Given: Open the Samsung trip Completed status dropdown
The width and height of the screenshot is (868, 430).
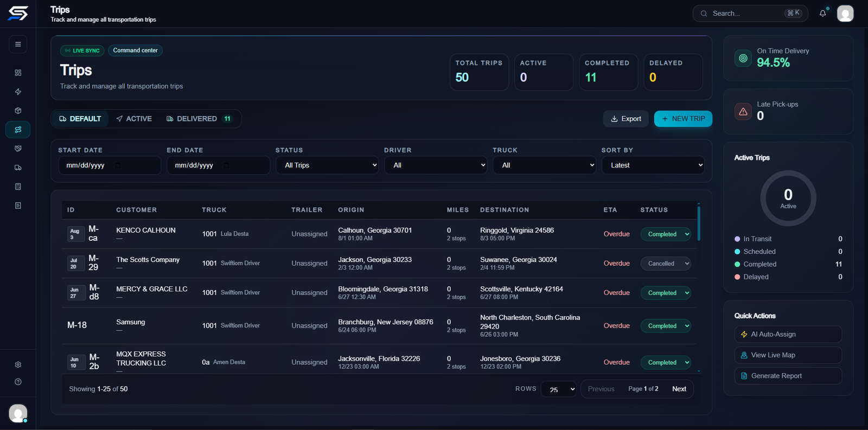Looking at the screenshot, I should tap(666, 326).
